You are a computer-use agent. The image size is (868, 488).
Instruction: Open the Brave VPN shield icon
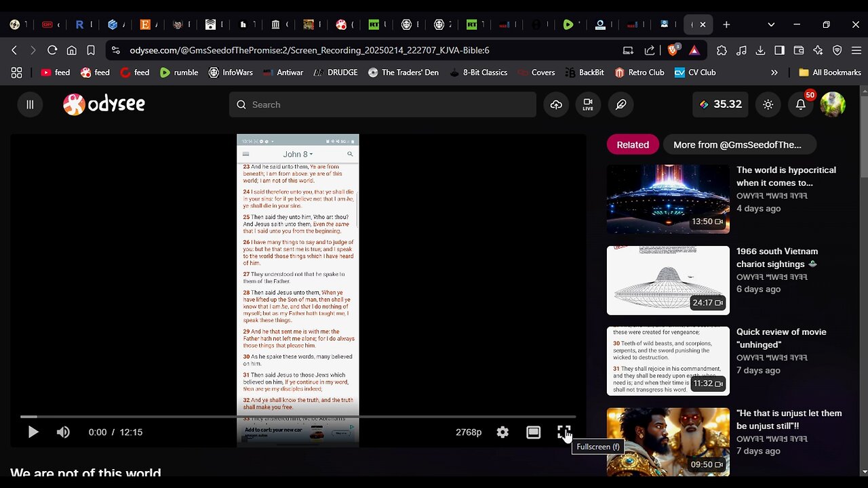pyautogui.click(x=837, y=50)
